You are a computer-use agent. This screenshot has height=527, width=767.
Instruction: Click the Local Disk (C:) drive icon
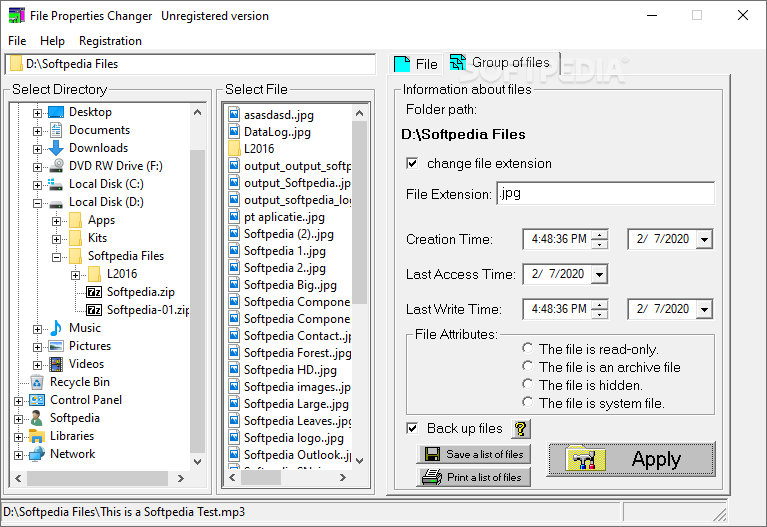point(55,184)
